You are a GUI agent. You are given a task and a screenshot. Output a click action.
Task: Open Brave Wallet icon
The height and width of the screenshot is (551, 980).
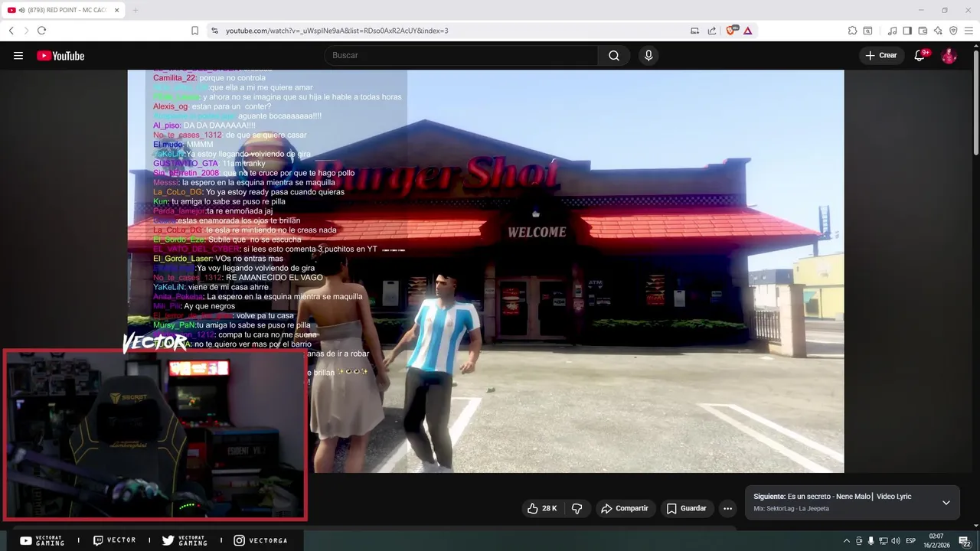pyautogui.click(x=923, y=31)
